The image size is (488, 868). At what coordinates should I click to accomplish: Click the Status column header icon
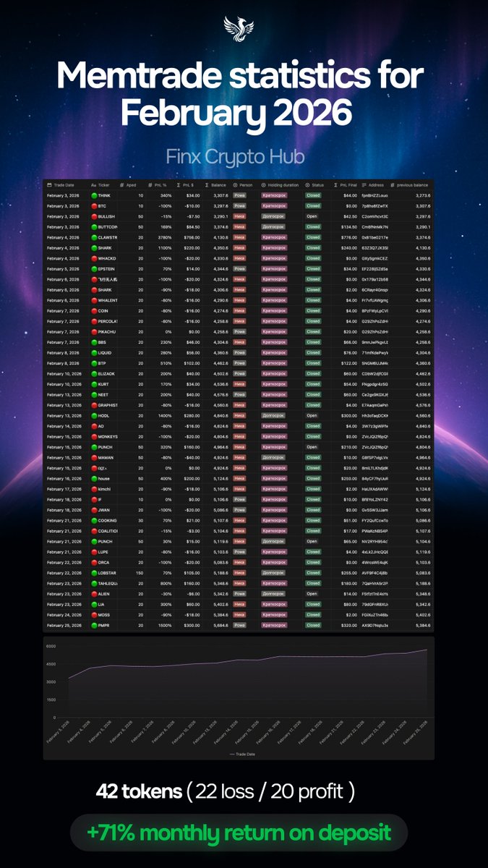[307, 185]
